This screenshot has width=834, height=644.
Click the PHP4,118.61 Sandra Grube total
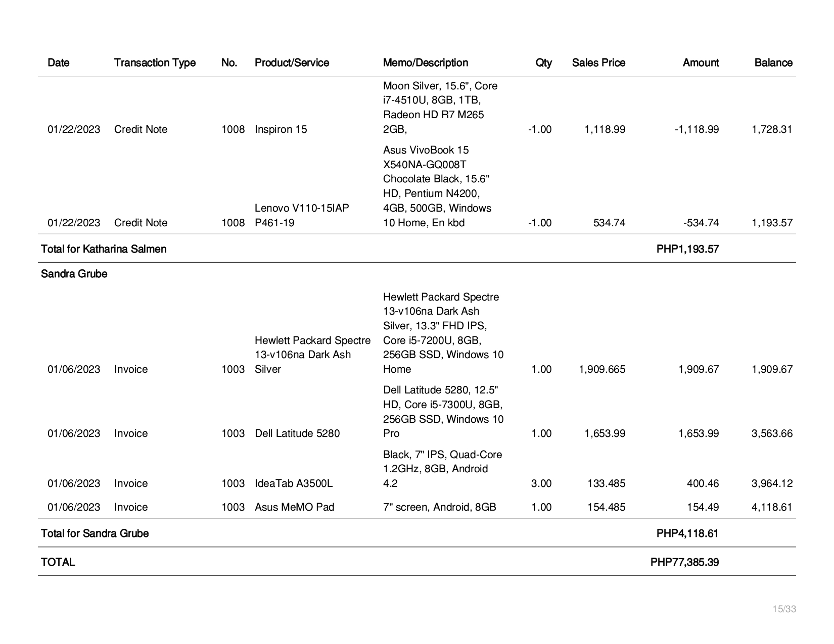(687, 533)
